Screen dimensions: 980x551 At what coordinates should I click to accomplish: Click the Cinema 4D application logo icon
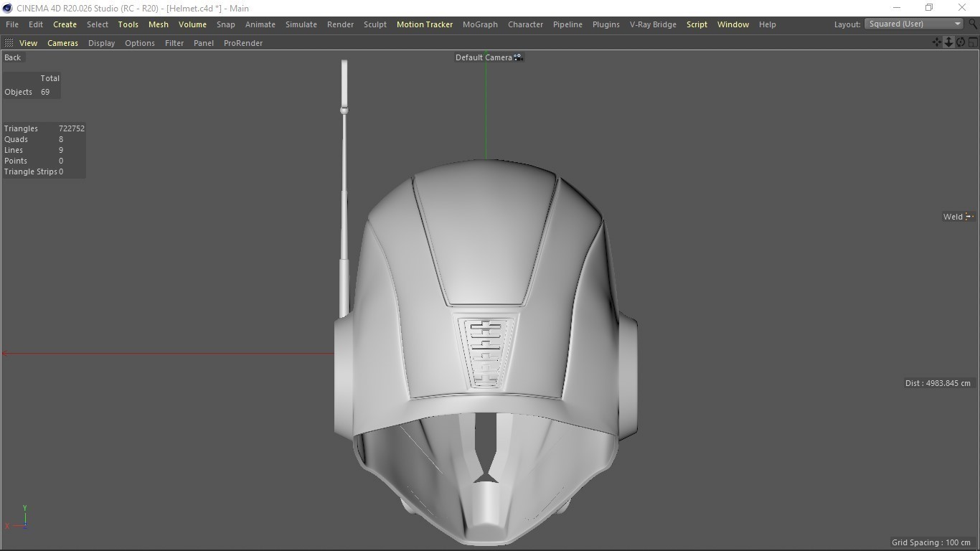coord(8,8)
